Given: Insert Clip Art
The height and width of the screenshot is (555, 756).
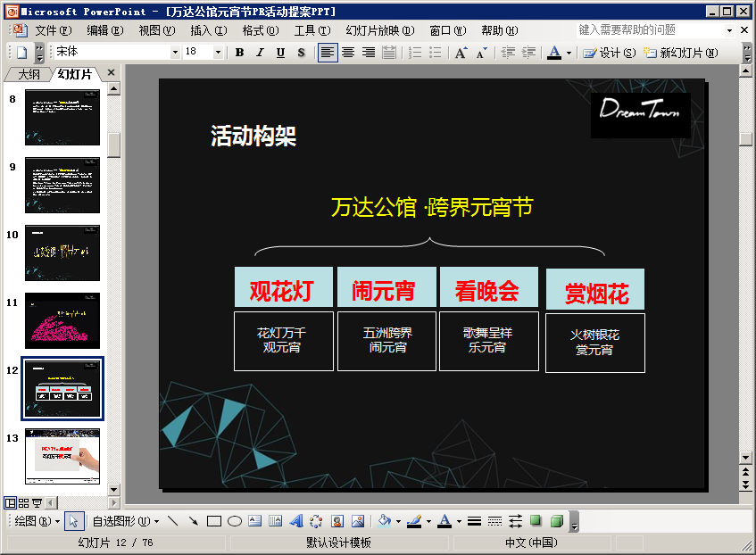Looking at the screenshot, I should coord(337,521).
